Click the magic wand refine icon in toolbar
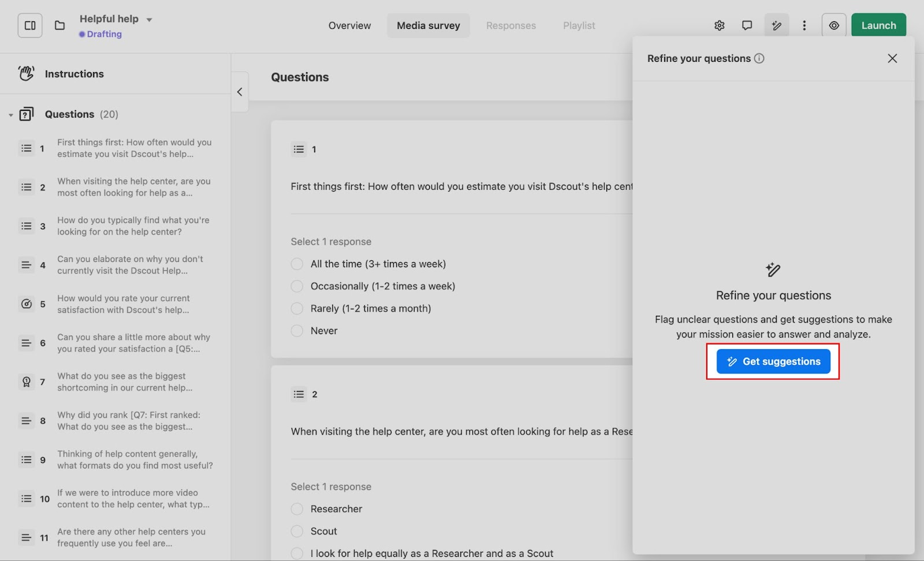The width and height of the screenshot is (924, 561). click(776, 25)
